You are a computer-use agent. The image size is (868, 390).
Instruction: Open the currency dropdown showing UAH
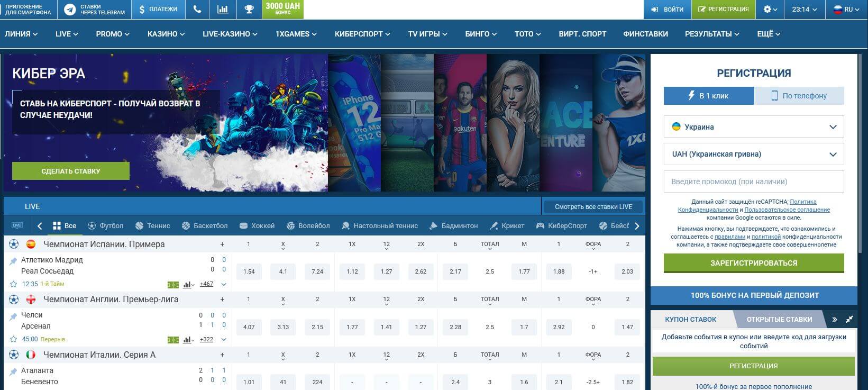pyautogui.click(x=753, y=155)
